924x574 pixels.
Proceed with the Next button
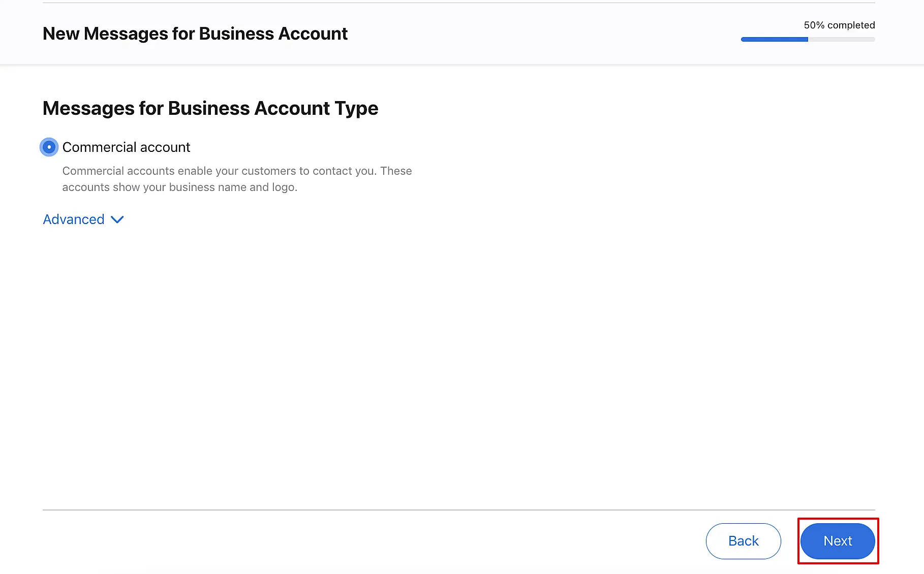click(x=838, y=541)
